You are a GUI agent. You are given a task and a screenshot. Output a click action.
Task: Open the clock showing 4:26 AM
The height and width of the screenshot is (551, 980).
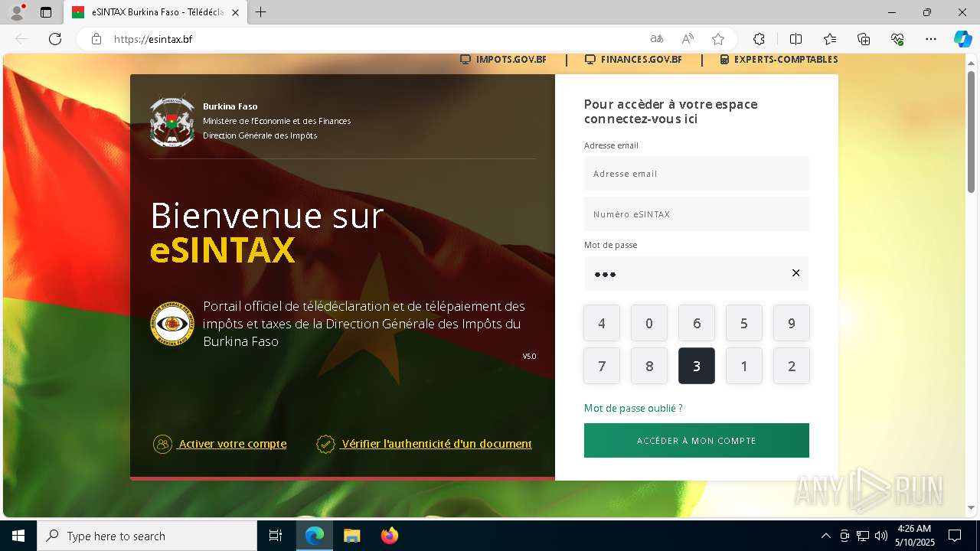click(x=915, y=536)
